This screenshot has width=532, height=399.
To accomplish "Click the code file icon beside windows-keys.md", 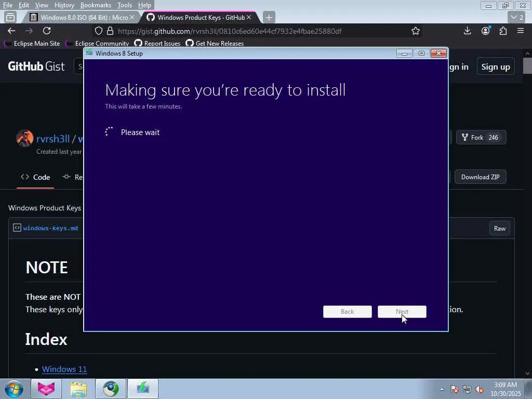I will point(17,228).
